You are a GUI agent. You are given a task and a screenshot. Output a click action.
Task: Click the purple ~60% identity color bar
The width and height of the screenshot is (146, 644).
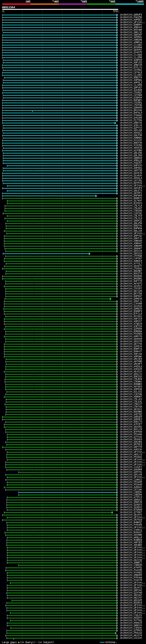(x=73, y=4)
